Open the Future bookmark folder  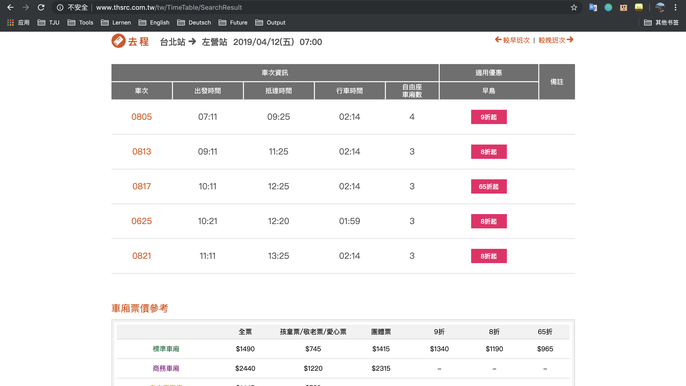pos(233,22)
